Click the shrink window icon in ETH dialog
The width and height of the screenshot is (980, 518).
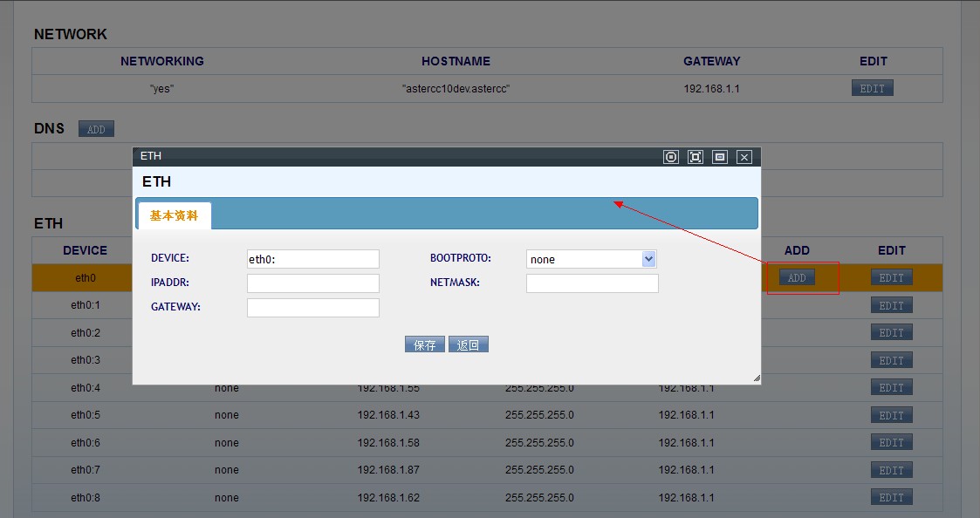coord(720,157)
